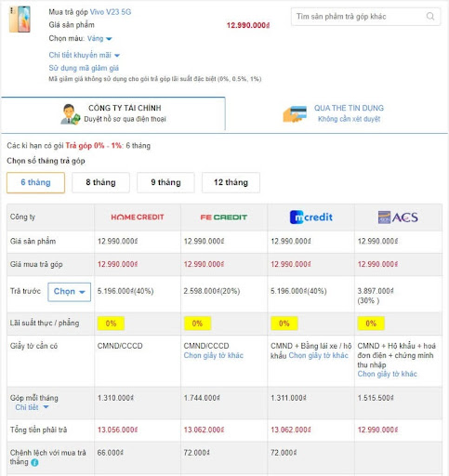Expand Chi tiết under Góp mỗi tháng
The image size is (449, 476).
pyautogui.click(x=32, y=407)
